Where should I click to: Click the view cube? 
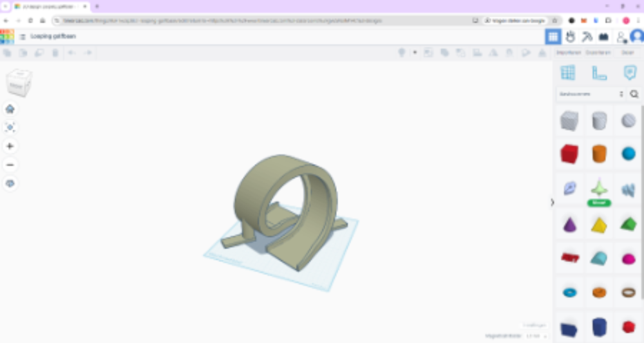[19, 83]
